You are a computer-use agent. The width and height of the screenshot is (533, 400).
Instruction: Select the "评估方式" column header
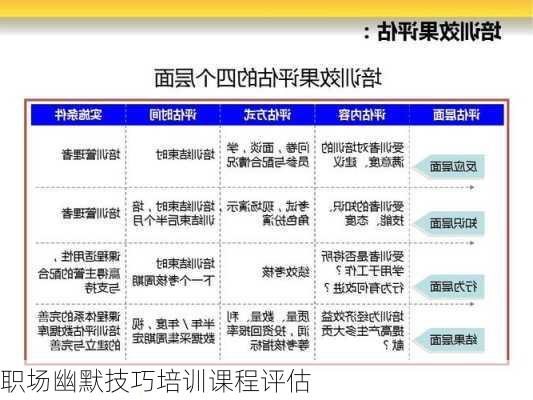click(x=268, y=115)
